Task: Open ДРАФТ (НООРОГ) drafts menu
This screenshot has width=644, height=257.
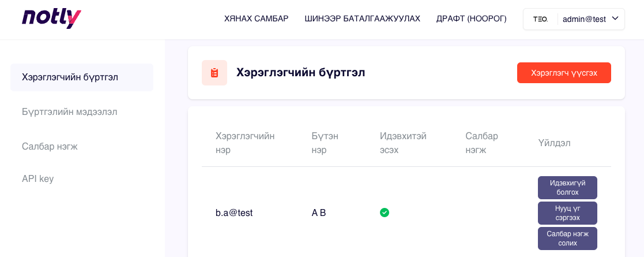Action: (x=471, y=19)
